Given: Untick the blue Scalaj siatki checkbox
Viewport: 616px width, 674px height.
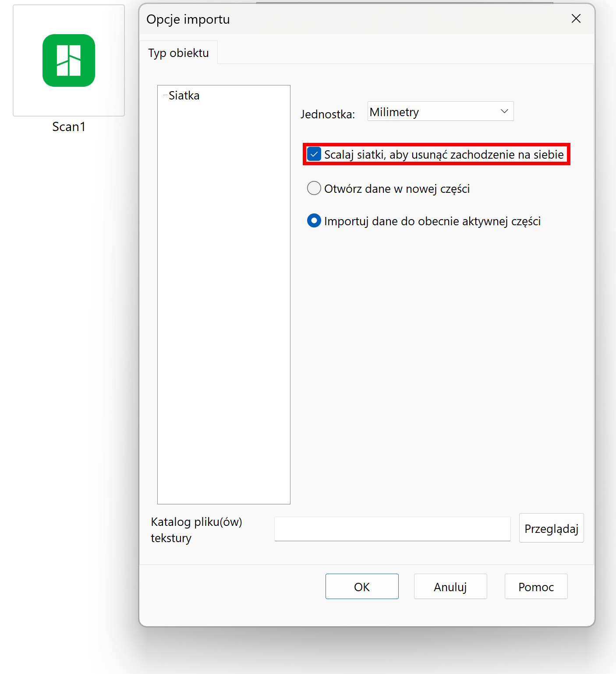Looking at the screenshot, I should [314, 154].
